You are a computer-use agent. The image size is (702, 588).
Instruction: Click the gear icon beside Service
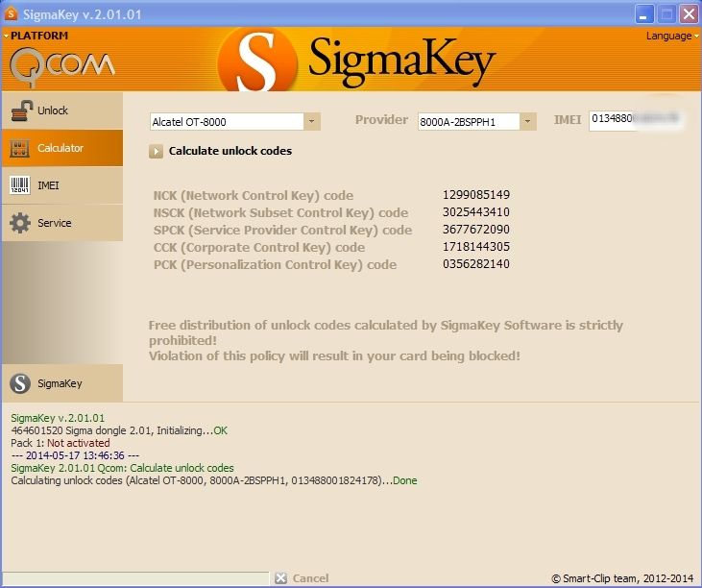point(20,223)
